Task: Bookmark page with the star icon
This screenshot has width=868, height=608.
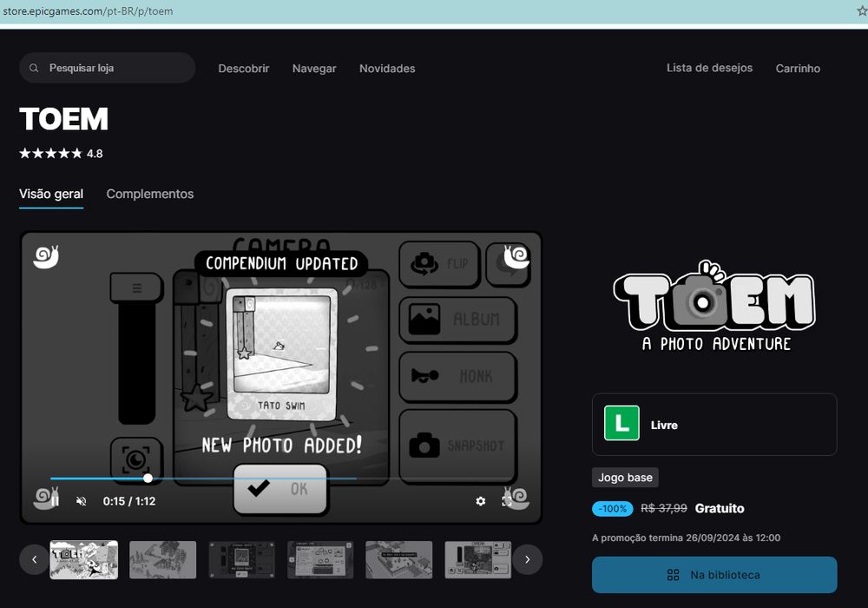Action: pyautogui.click(x=862, y=11)
